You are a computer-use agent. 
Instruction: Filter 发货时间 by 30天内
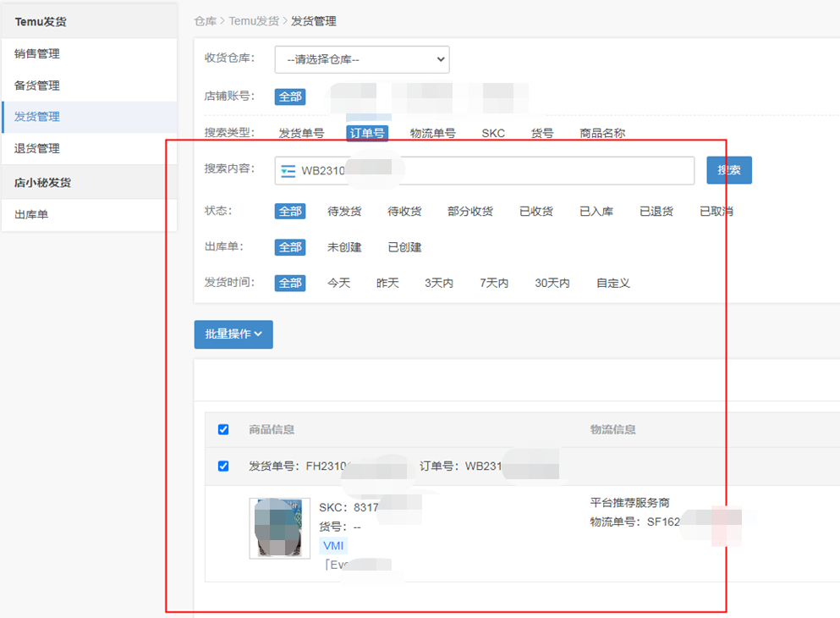552,283
